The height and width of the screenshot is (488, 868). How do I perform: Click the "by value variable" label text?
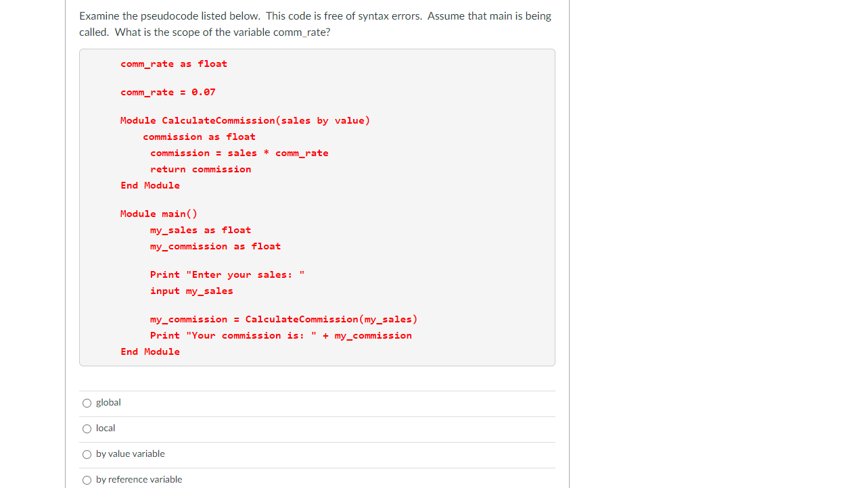(130, 454)
